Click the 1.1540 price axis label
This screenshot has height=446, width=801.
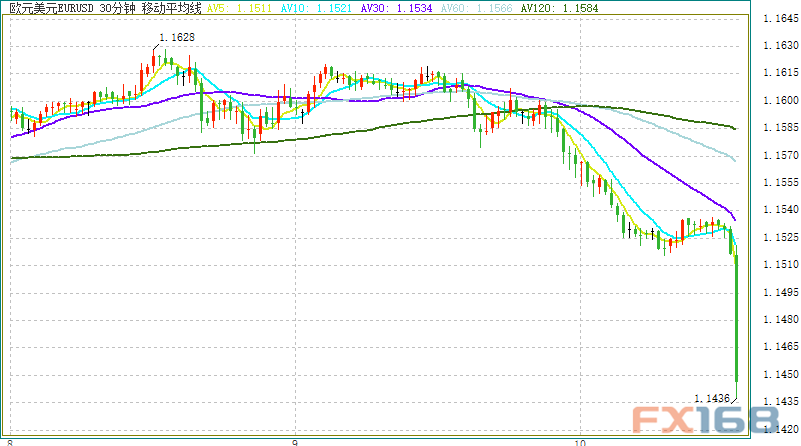[781, 209]
